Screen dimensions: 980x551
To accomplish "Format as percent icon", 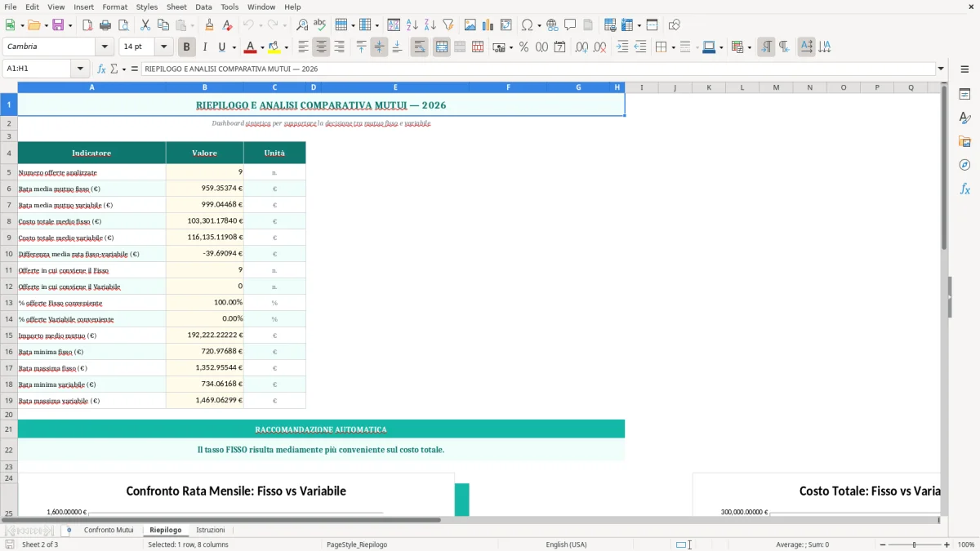I will click(x=523, y=47).
